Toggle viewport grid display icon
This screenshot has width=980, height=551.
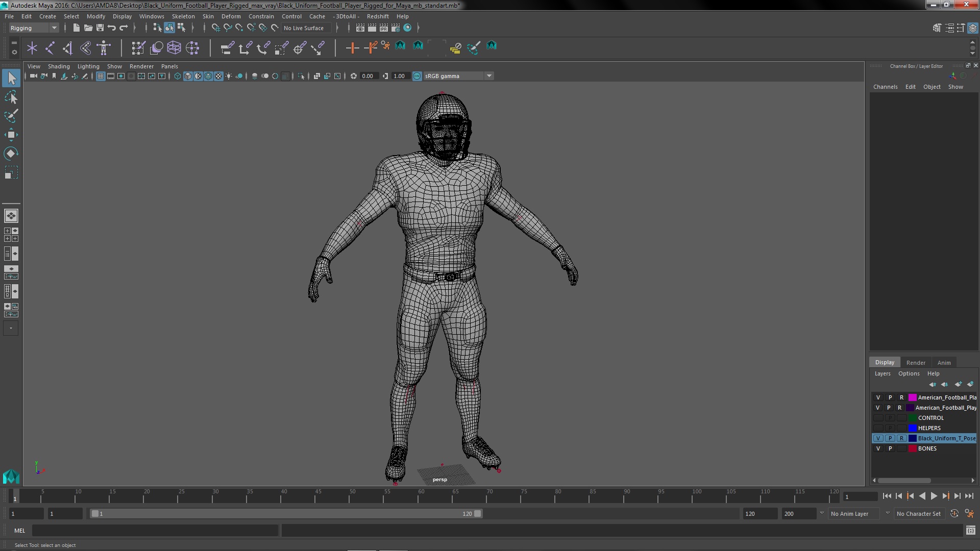click(x=101, y=76)
